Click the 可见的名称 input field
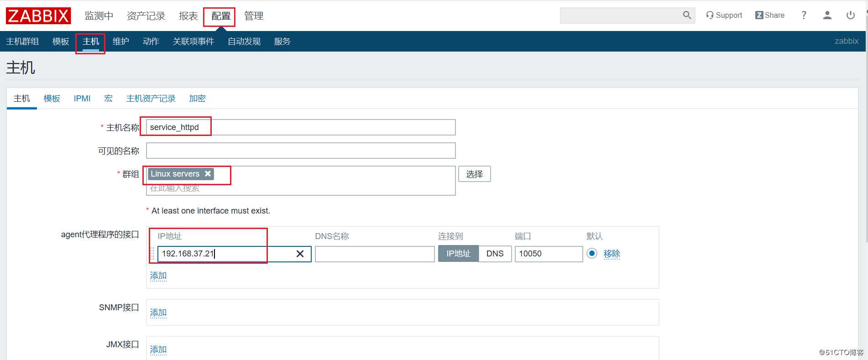 pyautogui.click(x=301, y=151)
